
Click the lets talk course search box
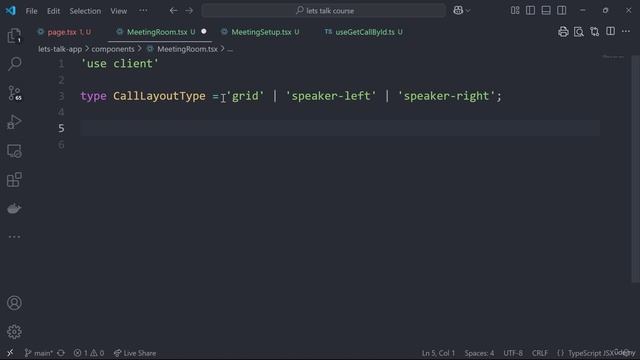324,11
